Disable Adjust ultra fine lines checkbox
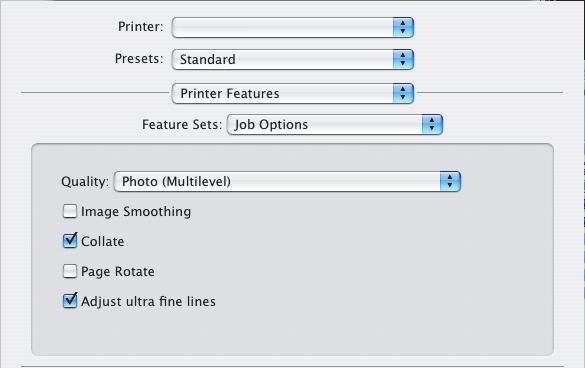The image size is (585, 368). point(70,301)
